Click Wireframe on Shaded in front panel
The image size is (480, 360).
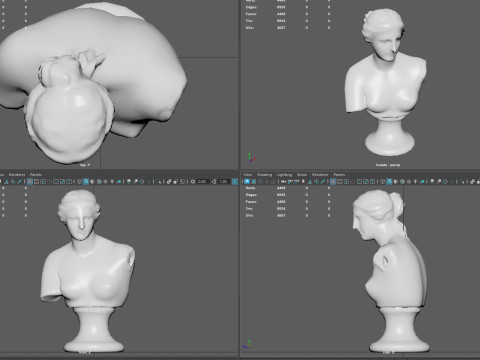tap(99, 181)
